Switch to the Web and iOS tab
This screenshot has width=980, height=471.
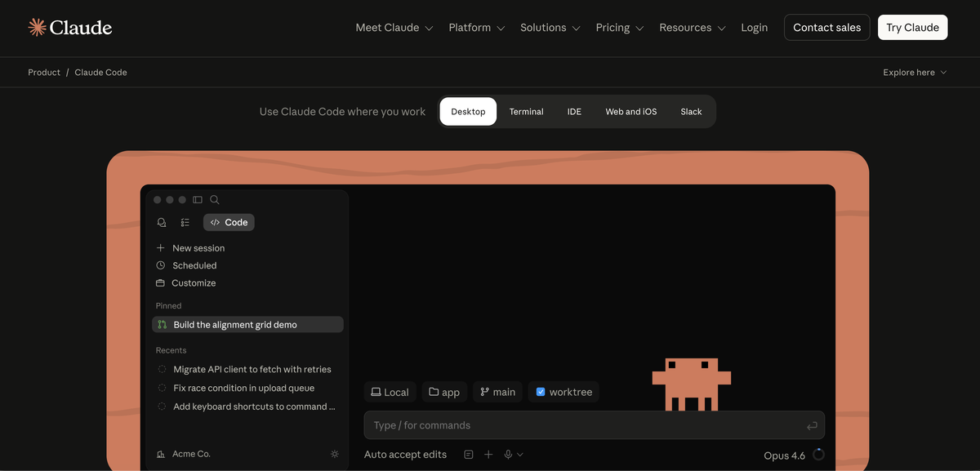630,112
